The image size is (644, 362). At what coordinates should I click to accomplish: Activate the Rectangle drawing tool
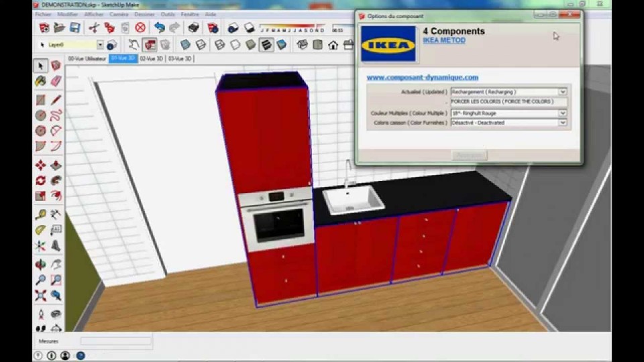[40, 100]
